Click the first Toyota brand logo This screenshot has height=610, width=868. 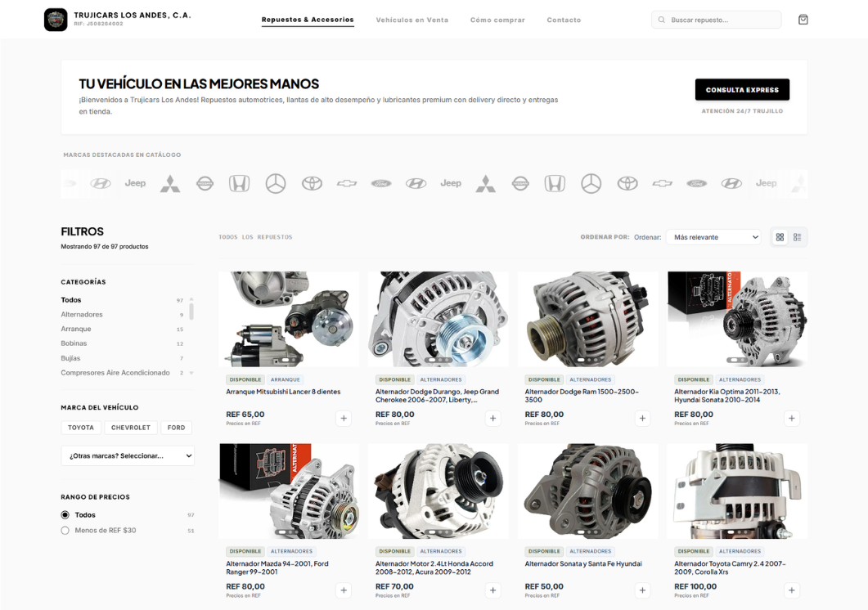click(x=312, y=184)
